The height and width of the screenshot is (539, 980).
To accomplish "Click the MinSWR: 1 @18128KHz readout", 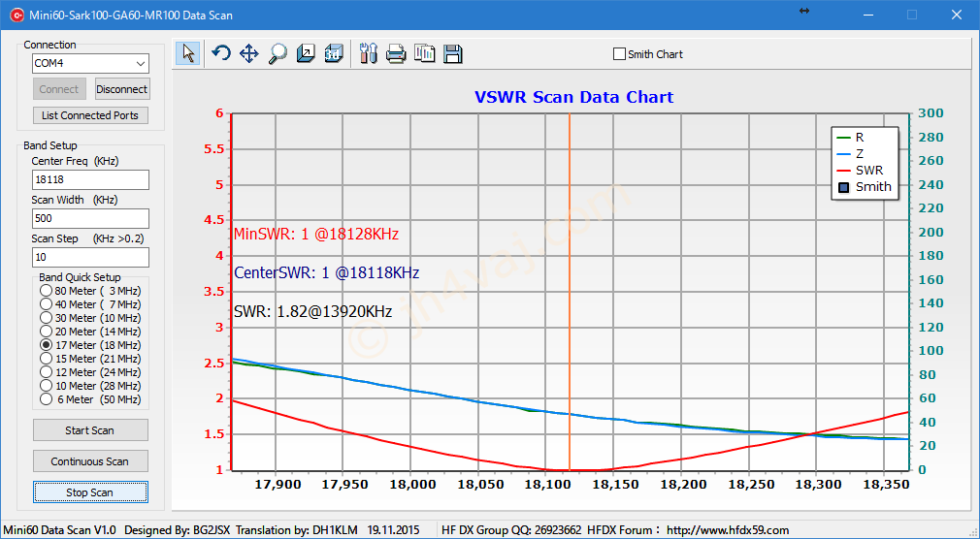I will coord(316,235).
